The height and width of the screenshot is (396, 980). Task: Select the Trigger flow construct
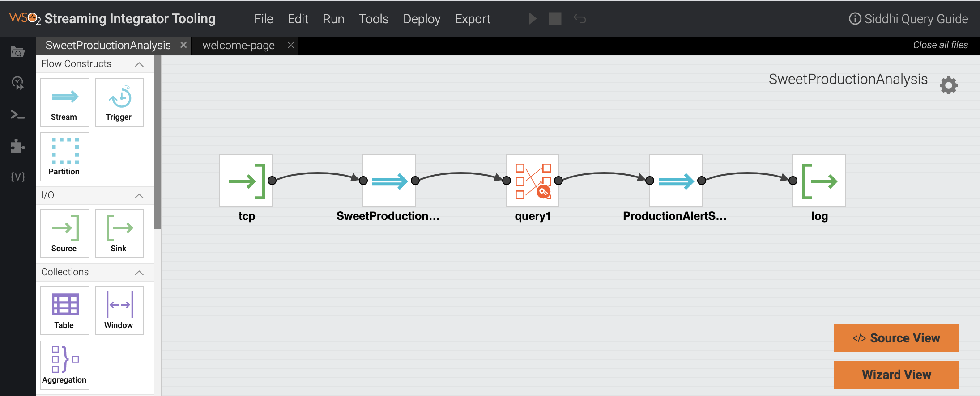(119, 102)
